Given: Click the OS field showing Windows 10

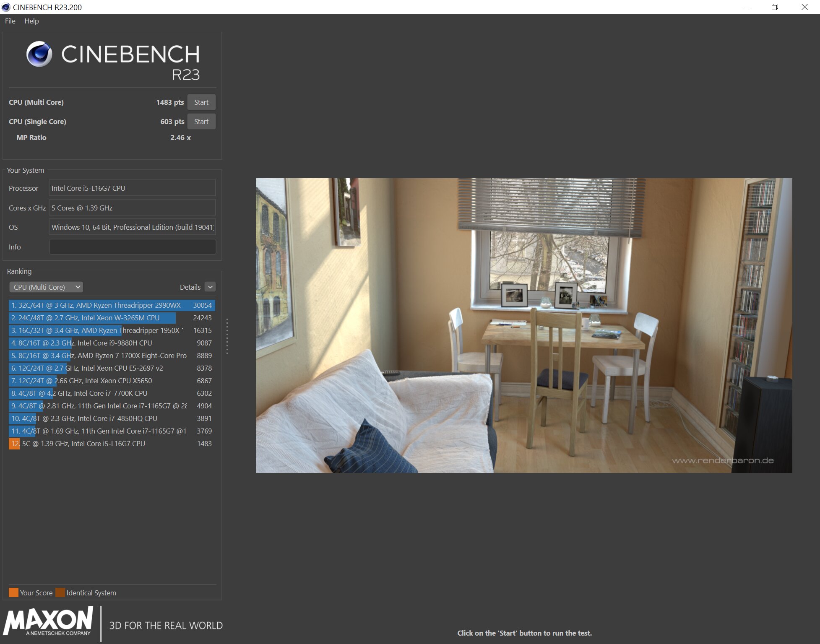Looking at the screenshot, I should point(133,227).
